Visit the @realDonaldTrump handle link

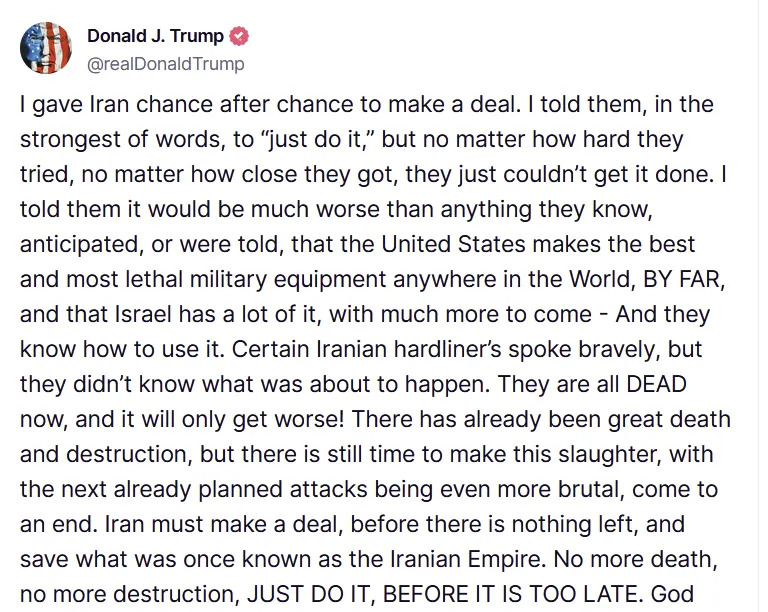[x=166, y=64]
